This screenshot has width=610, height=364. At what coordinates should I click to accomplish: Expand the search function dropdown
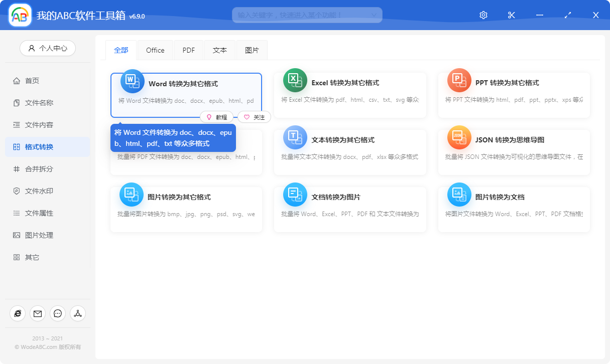click(374, 15)
